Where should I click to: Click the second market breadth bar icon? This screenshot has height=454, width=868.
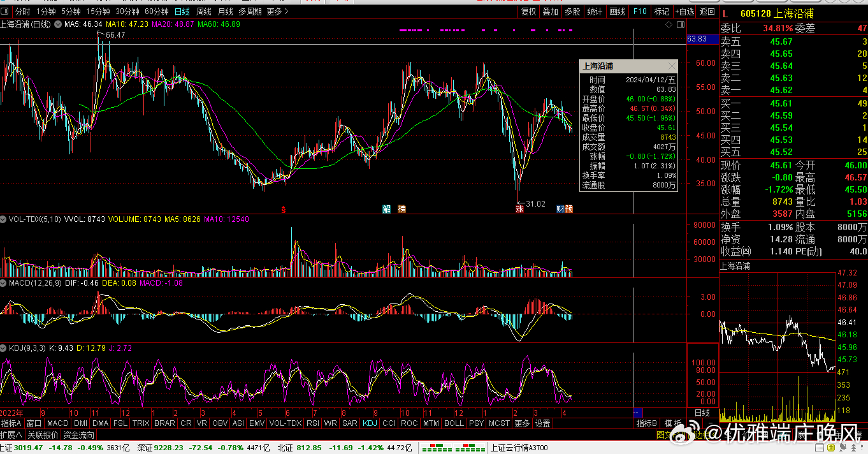pos(470,448)
